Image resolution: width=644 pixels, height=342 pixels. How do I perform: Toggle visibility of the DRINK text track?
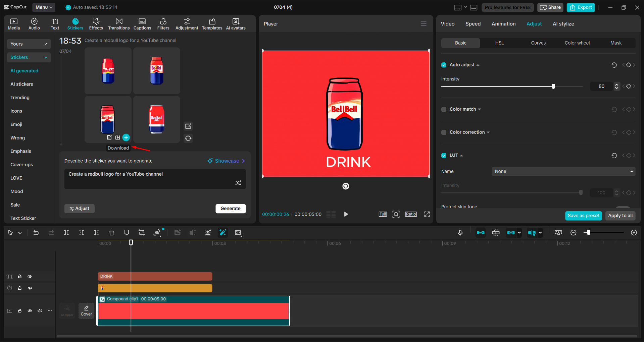tap(30, 276)
